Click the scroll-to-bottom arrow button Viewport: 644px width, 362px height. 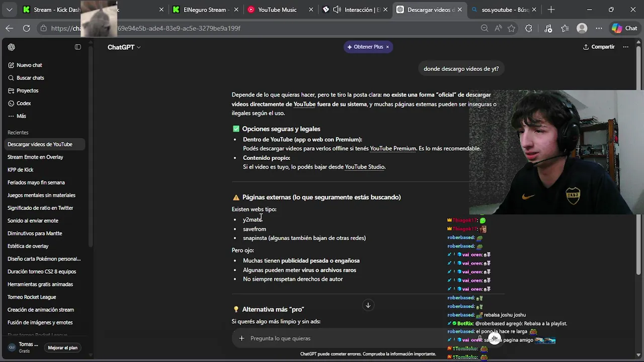tap(368, 305)
